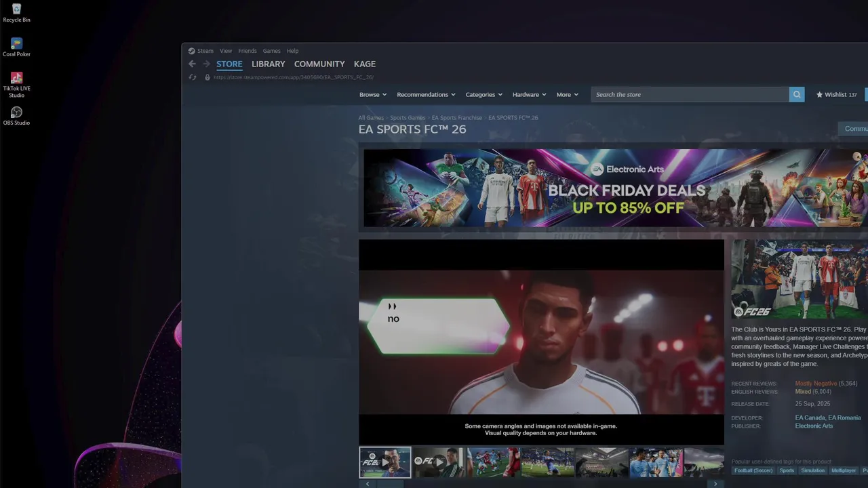868x488 pixels.
Task: Expand the Browse dropdown
Action: click(x=373, y=95)
